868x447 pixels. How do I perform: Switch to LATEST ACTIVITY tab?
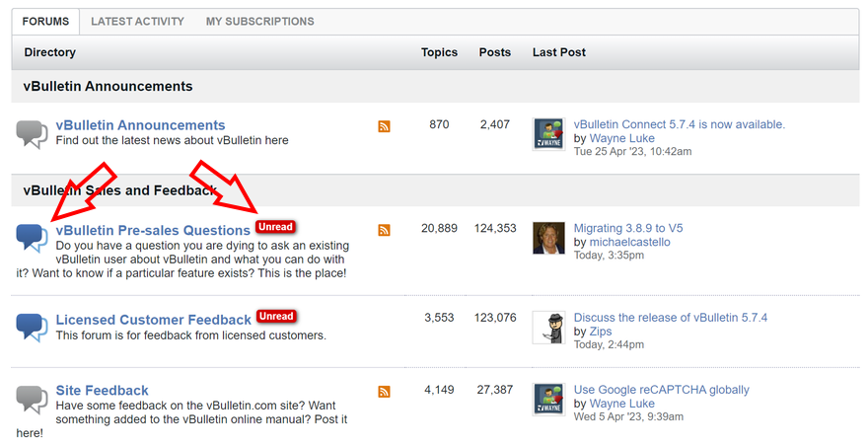pos(137,22)
